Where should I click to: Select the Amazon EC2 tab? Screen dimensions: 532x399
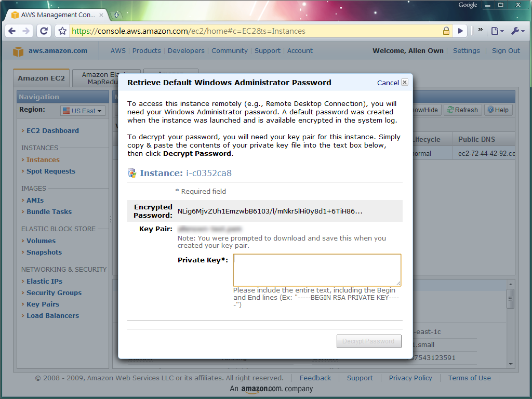click(x=41, y=78)
